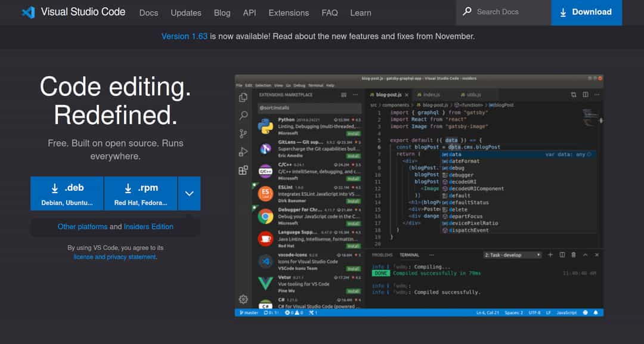Screen dimensions: 644x344
Task: Click the Python extension logo
Action: point(266,126)
